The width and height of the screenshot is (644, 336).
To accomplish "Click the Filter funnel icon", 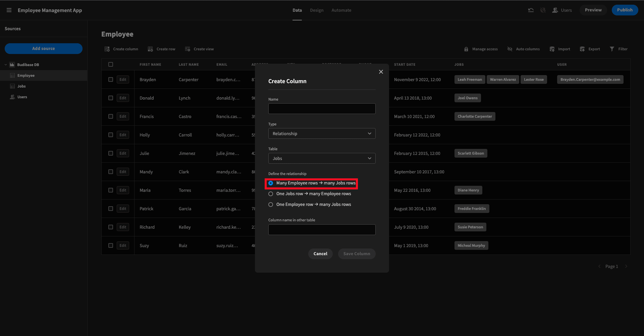I will (x=612, y=49).
